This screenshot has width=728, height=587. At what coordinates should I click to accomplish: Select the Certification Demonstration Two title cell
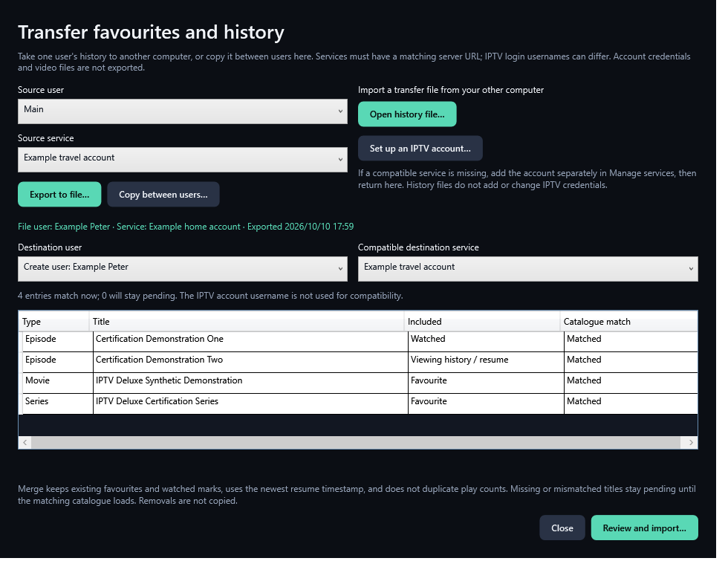[x=250, y=363]
